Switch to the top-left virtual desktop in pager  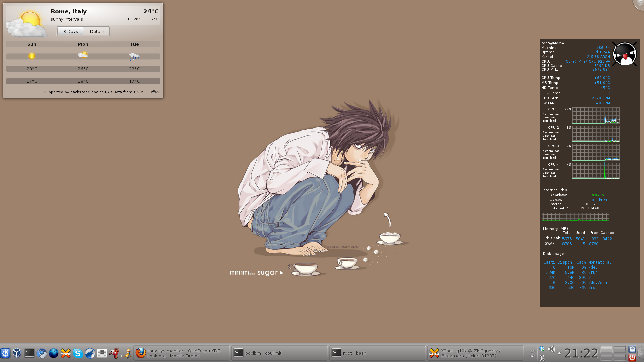(606, 349)
